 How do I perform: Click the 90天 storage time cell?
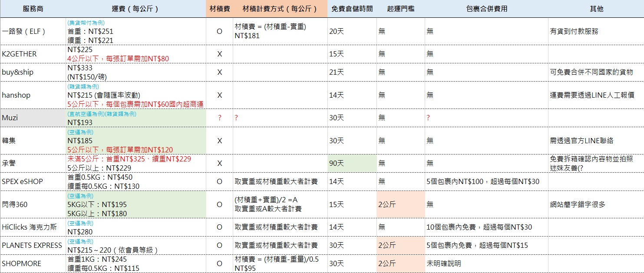(x=352, y=163)
